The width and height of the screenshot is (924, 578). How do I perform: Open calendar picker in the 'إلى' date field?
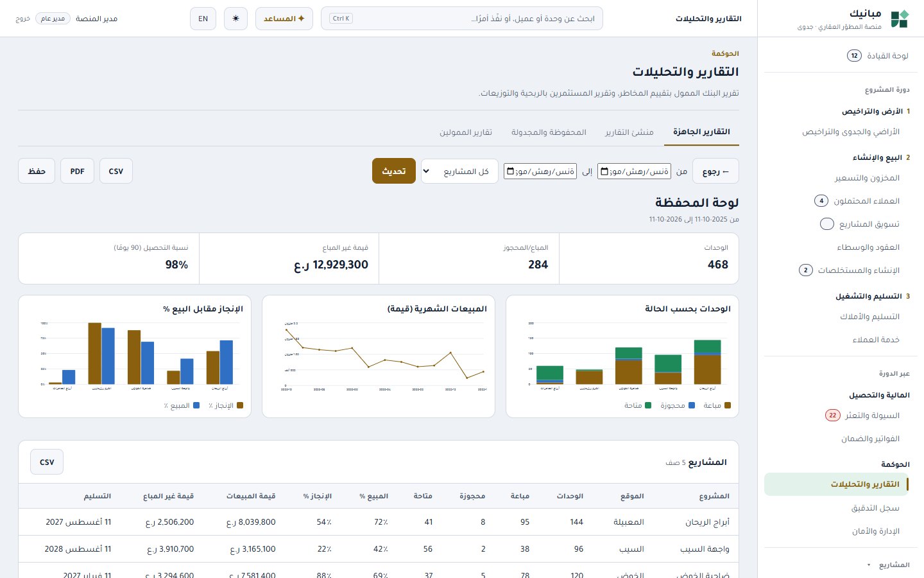(x=510, y=171)
